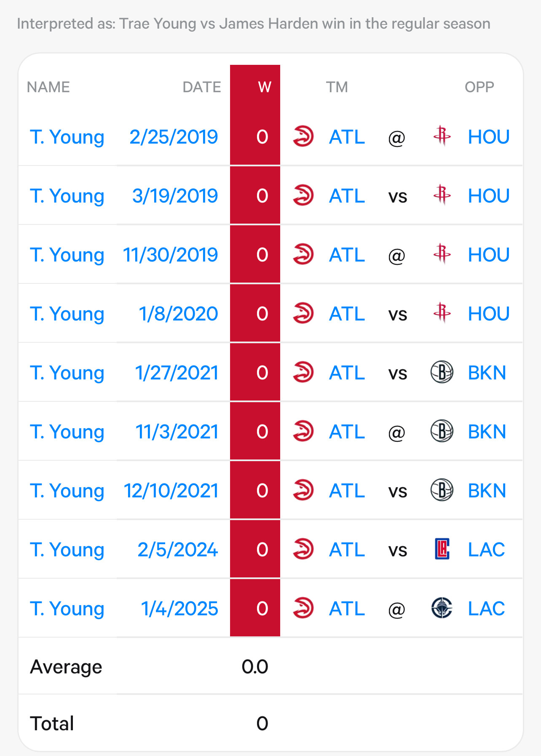541x756 pixels.
Task: Open HOU team link in 2/25/2019 row
Action: [489, 137]
